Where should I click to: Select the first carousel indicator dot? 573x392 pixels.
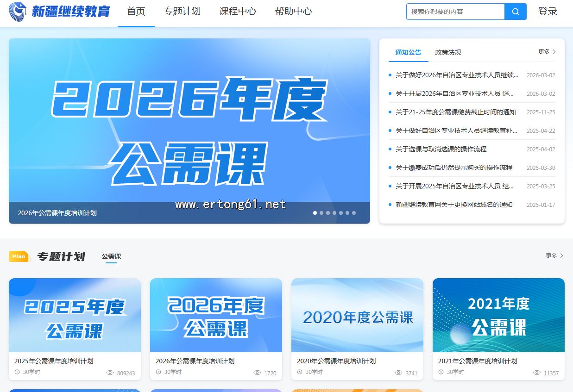(315, 213)
